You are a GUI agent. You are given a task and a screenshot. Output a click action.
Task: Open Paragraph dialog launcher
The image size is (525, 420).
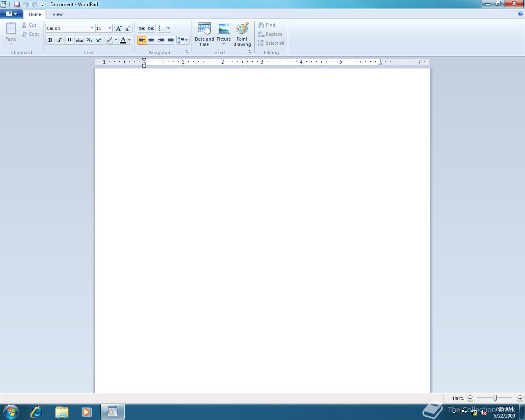click(186, 52)
